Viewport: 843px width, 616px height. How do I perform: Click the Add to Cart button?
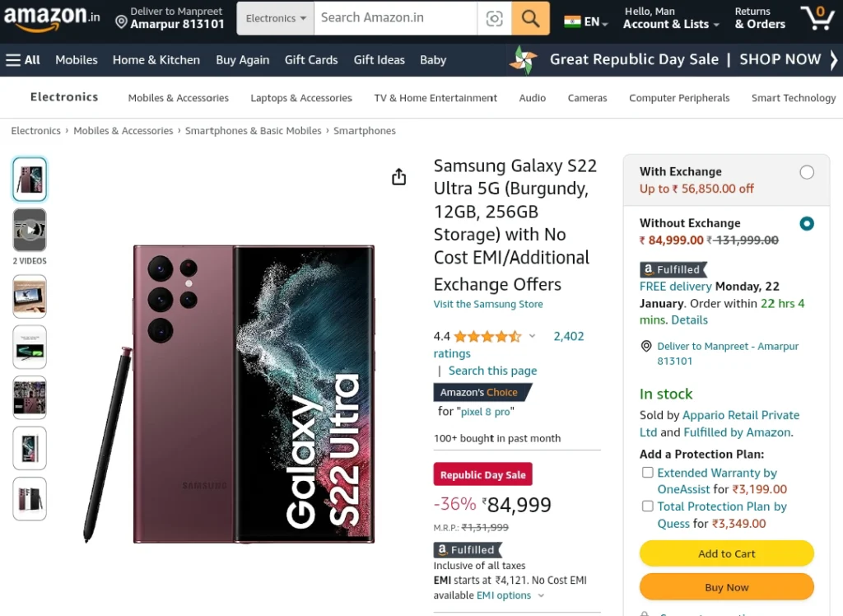(726, 553)
